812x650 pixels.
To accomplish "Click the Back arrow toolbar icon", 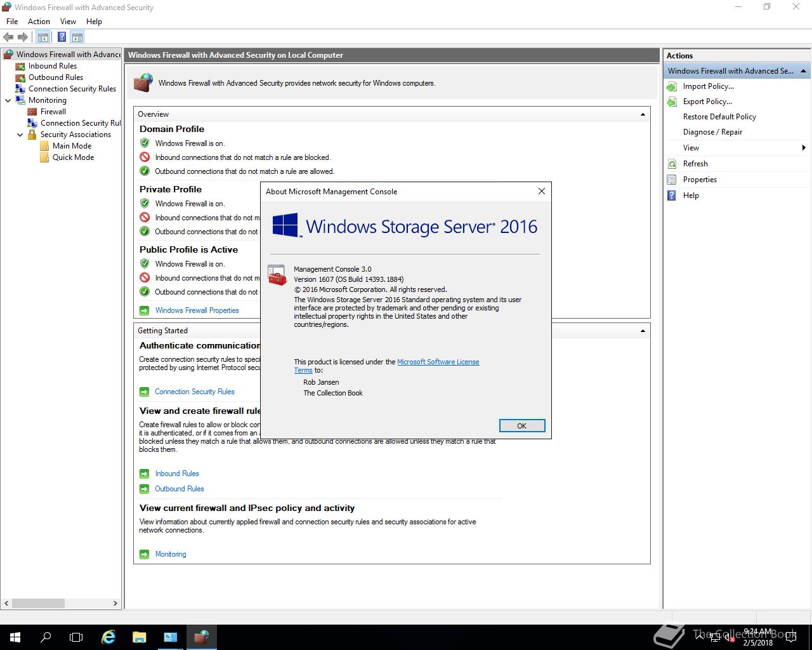I will pyautogui.click(x=8, y=37).
